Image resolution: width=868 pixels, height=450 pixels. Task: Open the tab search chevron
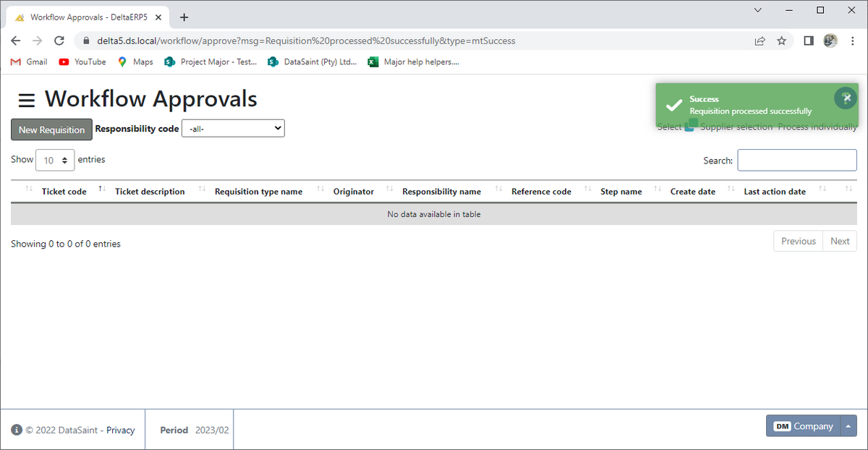[757, 10]
